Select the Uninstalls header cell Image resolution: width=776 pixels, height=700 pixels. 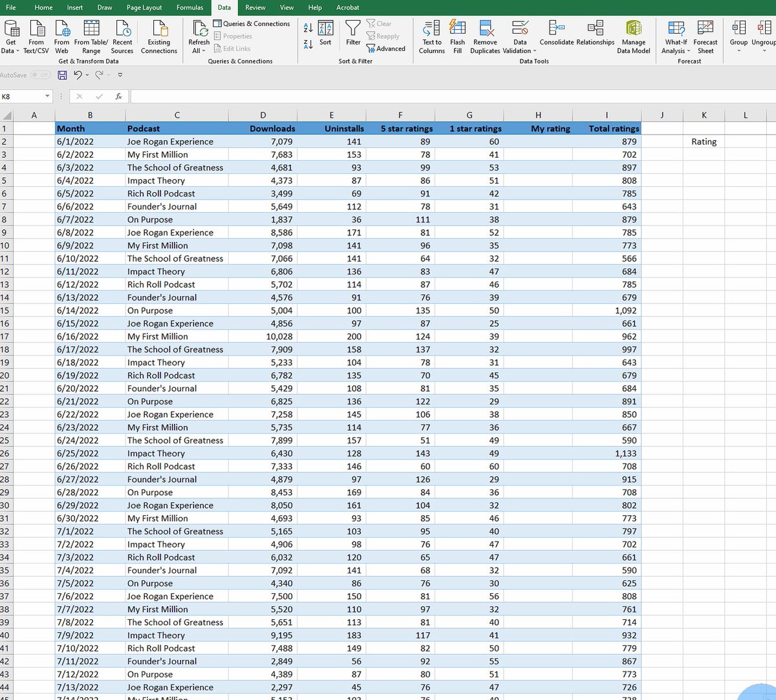click(332, 129)
